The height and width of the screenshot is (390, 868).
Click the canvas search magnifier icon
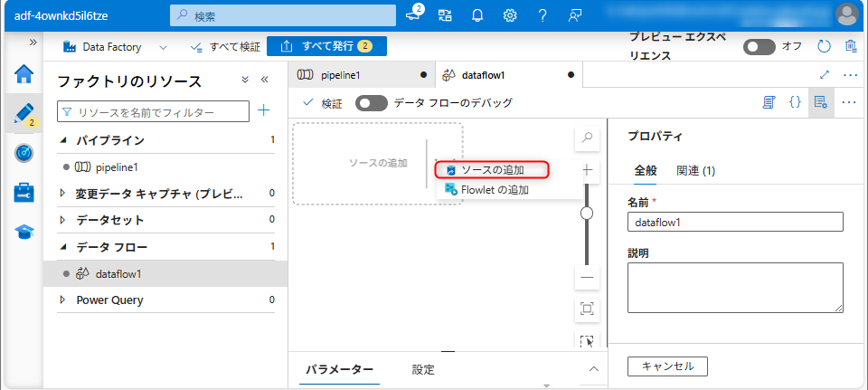coord(587,138)
